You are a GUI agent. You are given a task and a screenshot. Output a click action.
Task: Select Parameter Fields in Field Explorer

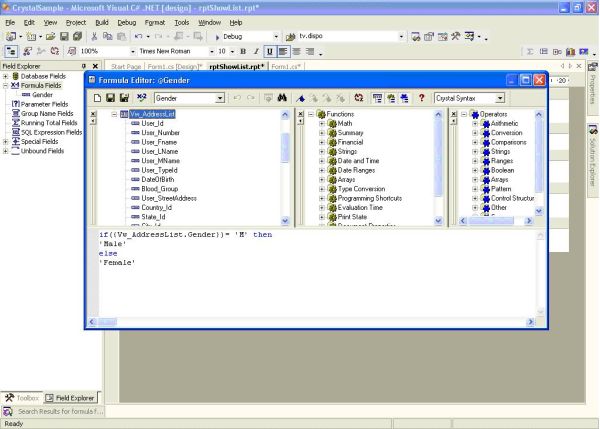point(44,104)
